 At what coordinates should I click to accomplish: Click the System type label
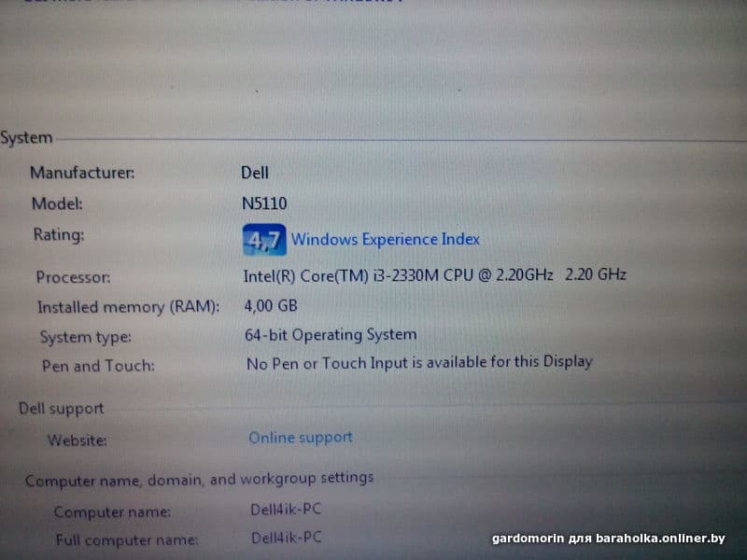coord(86,337)
